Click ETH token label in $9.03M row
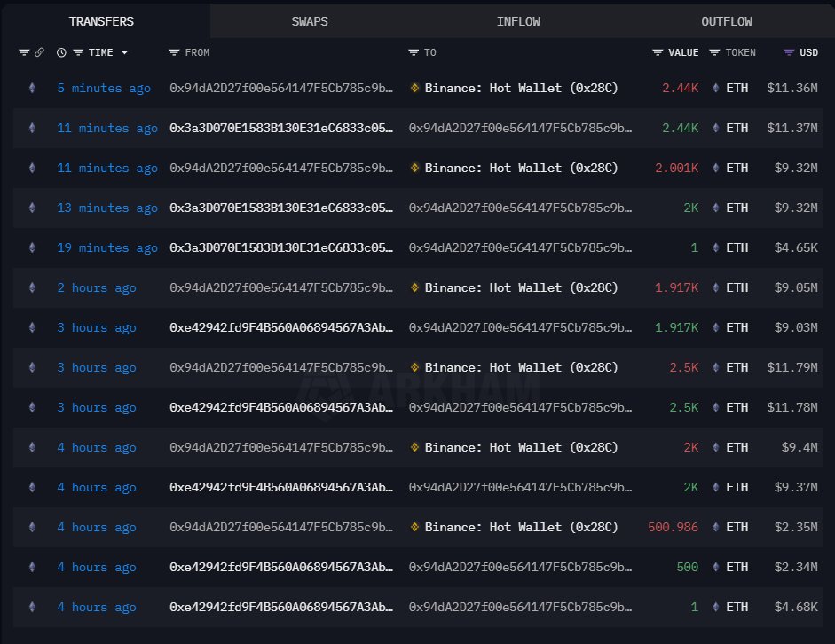Screen dimensions: 835x644 [737, 327]
